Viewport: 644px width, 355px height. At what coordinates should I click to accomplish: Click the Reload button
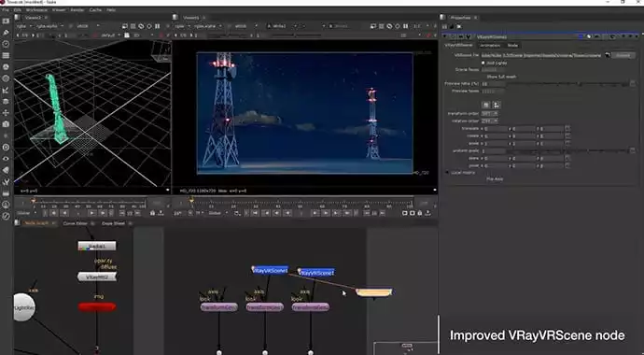[x=623, y=55]
